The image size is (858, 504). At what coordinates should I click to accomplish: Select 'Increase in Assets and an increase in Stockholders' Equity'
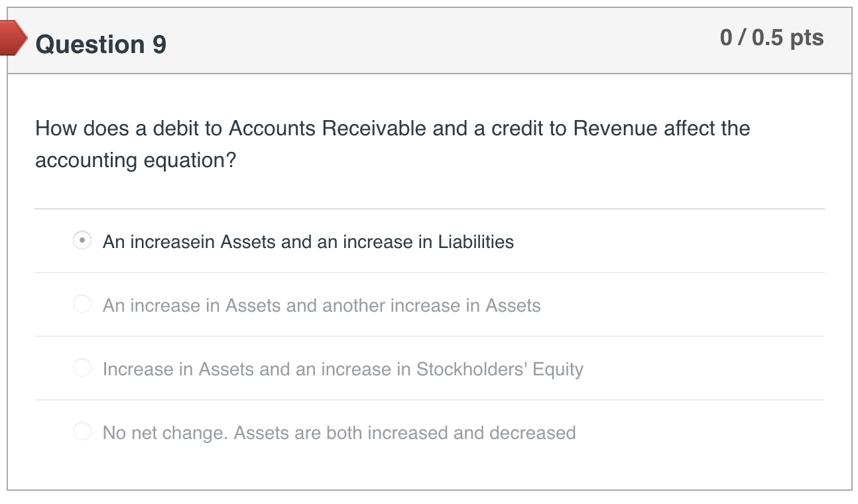tap(82, 367)
